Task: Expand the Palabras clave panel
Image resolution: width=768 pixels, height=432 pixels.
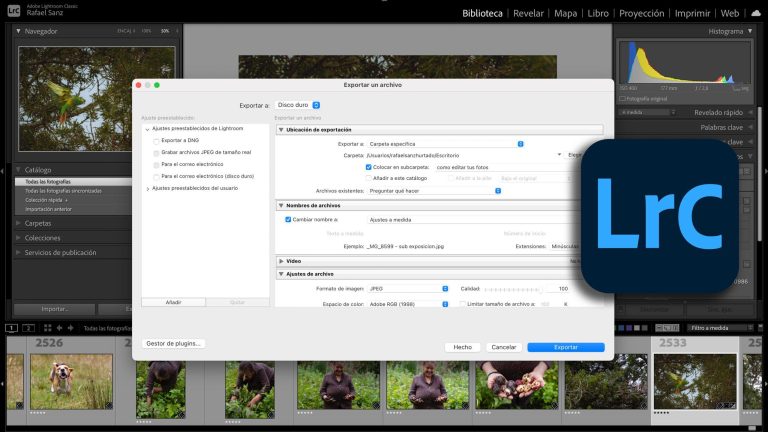Action: [750, 127]
